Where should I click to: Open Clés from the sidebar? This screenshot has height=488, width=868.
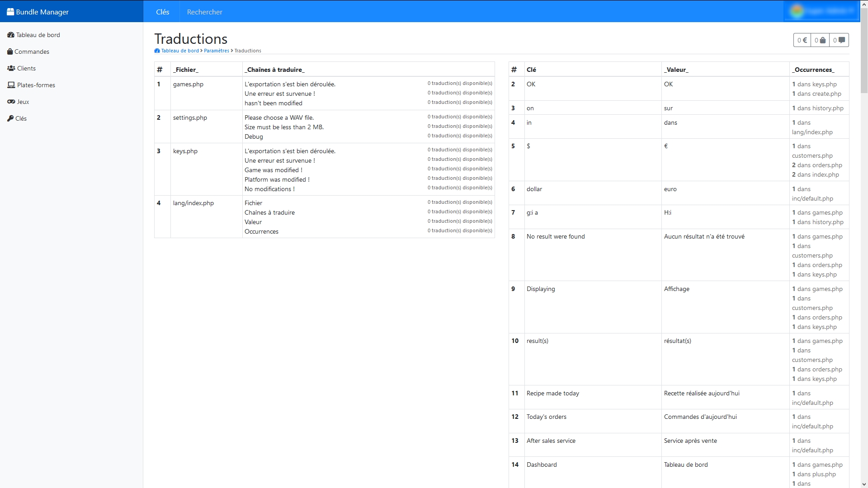pos(17,118)
